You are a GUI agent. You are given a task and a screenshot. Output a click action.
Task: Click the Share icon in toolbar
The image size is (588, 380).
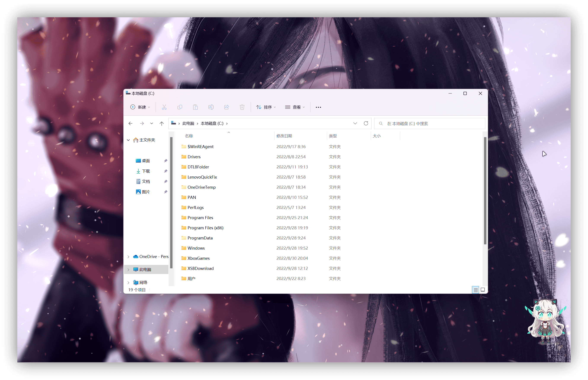(227, 107)
